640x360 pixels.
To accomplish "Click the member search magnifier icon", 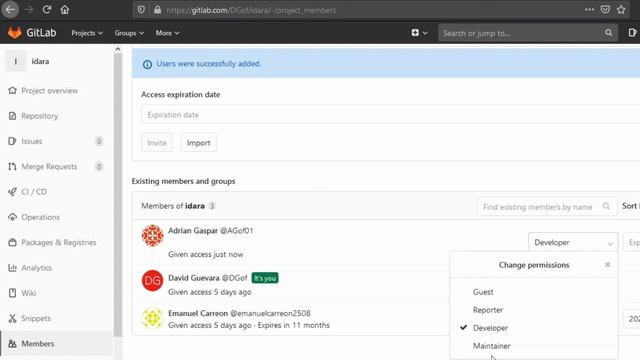I will point(606,207).
